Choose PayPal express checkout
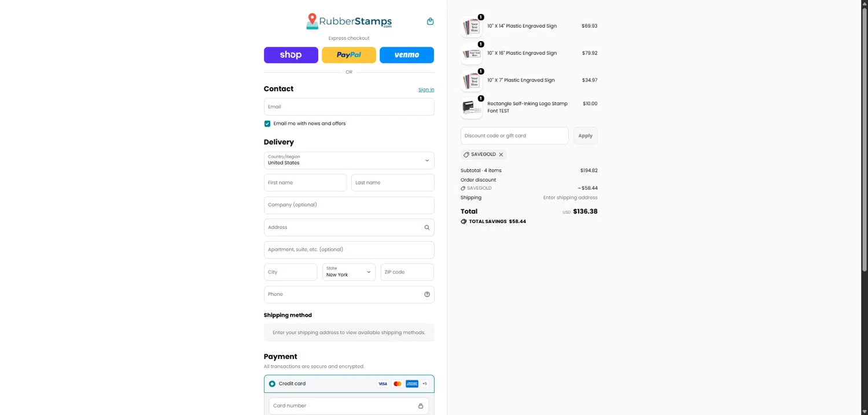 (x=349, y=55)
